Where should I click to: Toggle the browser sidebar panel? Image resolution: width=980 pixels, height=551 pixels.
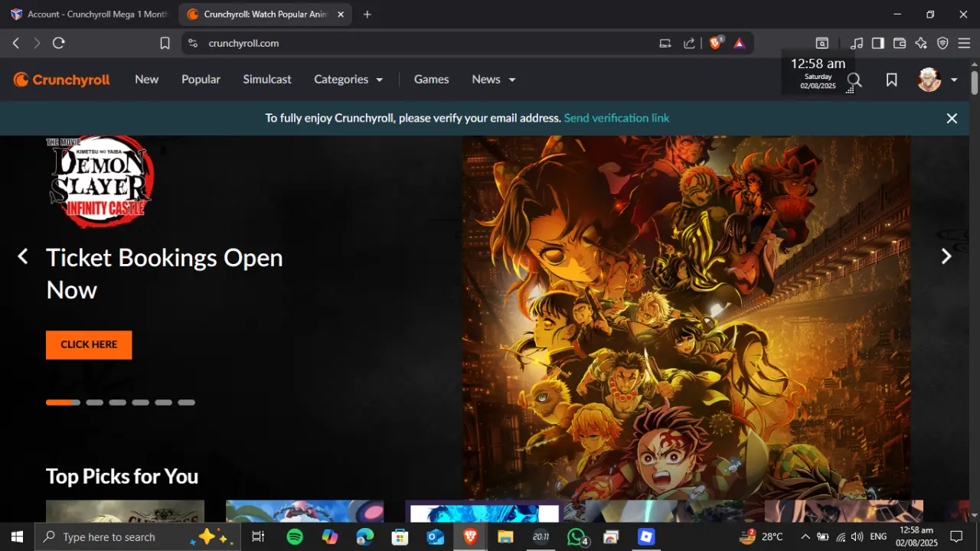click(878, 44)
